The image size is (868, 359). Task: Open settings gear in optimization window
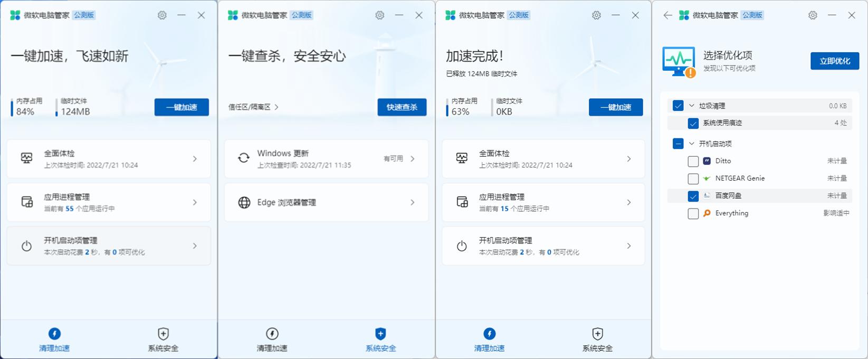point(813,15)
